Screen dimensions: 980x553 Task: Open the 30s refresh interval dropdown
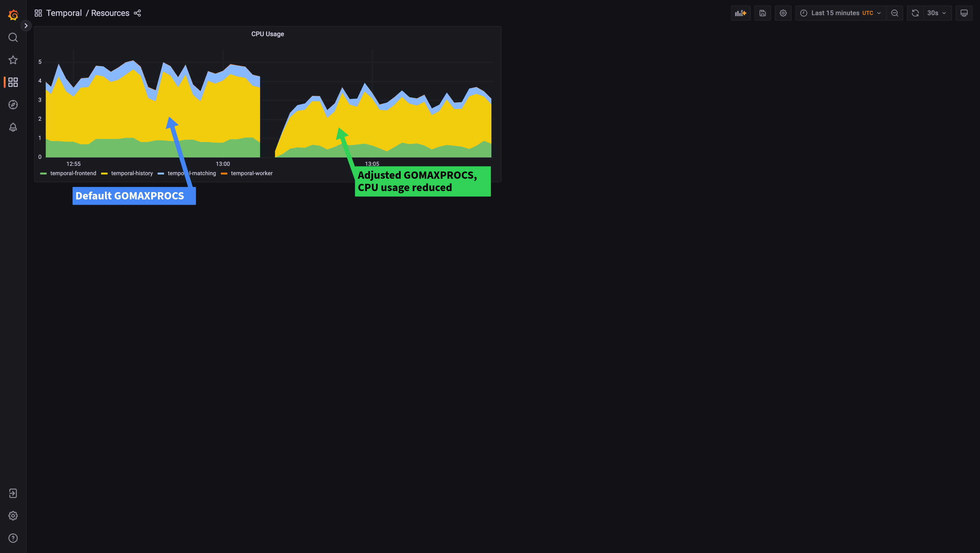(937, 13)
